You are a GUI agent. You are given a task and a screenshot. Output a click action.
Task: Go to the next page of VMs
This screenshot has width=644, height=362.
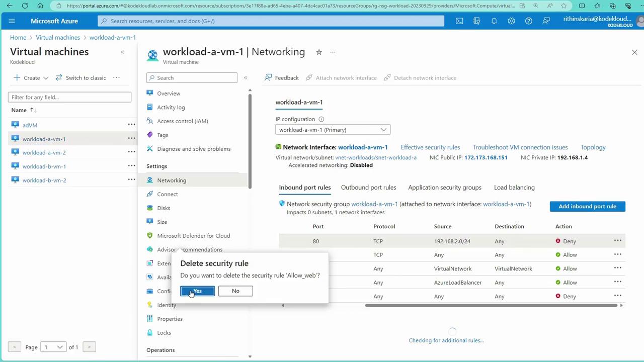coord(89,347)
